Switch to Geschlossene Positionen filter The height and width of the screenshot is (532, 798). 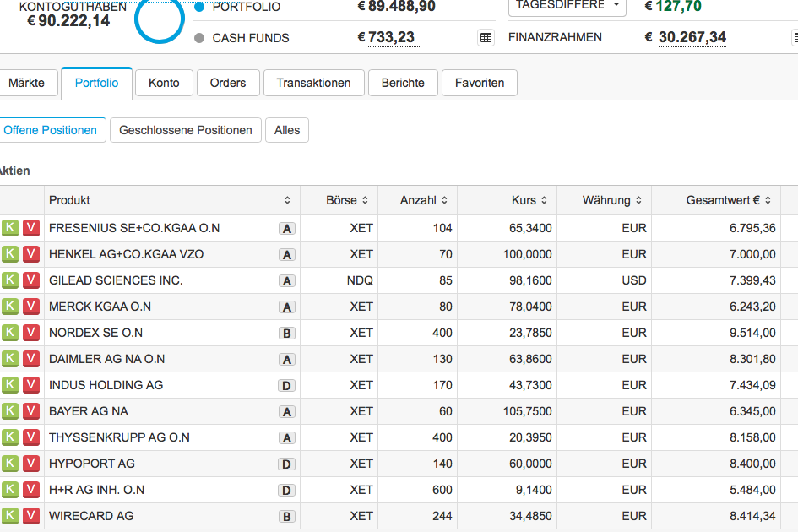pyautogui.click(x=186, y=130)
